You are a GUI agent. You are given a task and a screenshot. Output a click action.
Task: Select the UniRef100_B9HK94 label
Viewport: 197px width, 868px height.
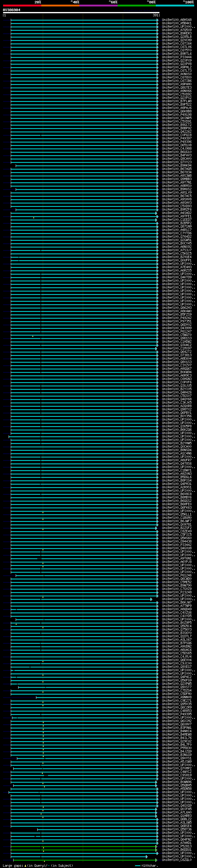pyautogui.click(x=177, y=165)
